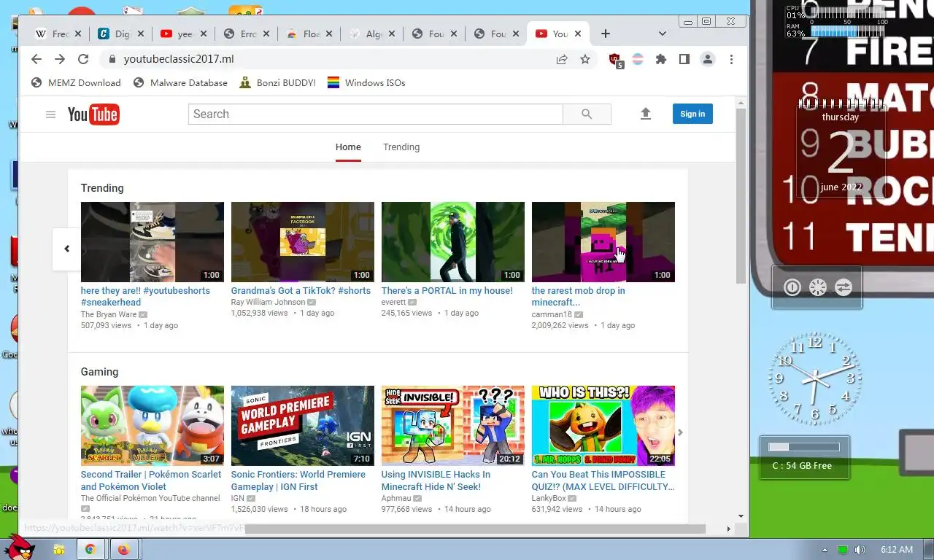Click the upload arrow icon
The height and width of the screenshot is (560, 934).
pos(645,114)
